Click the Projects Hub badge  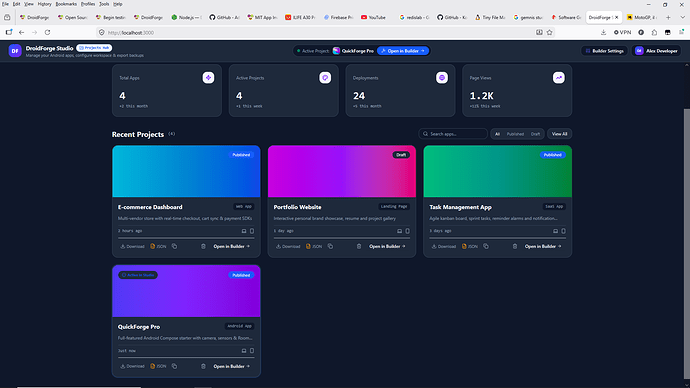click(94, 48)
